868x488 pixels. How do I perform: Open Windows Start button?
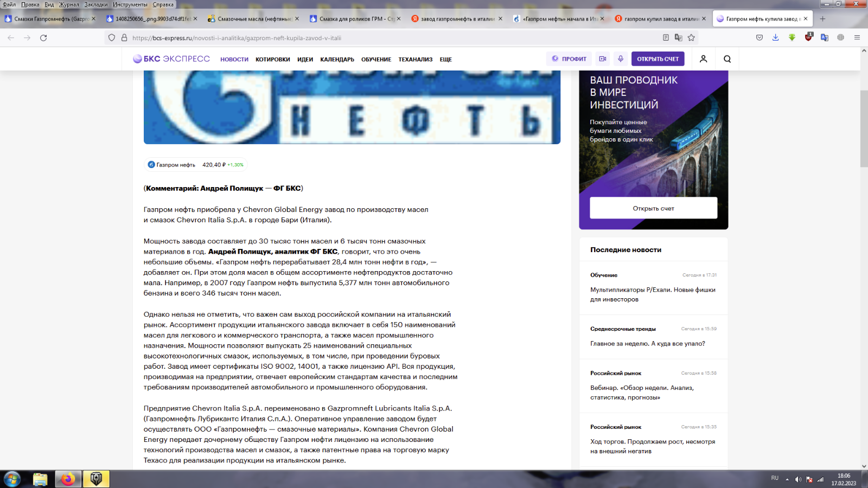pos(12,479)
